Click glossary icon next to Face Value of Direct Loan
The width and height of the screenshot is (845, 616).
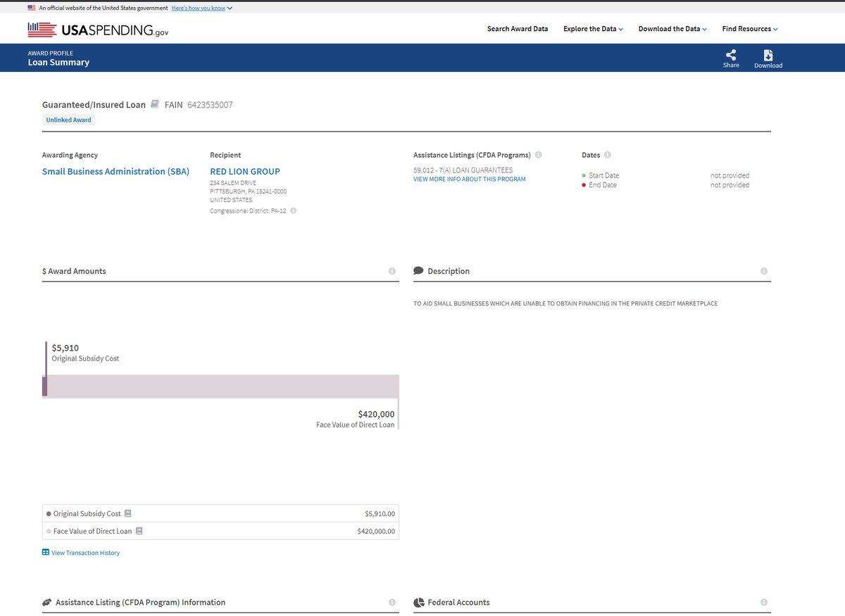pos(139,531)
